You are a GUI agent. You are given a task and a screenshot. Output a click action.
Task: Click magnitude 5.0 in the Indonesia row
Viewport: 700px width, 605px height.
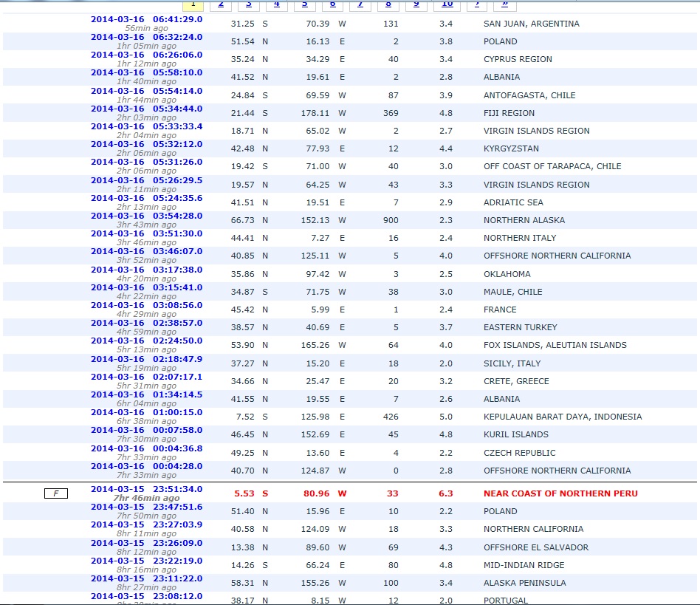click(445, 417)
